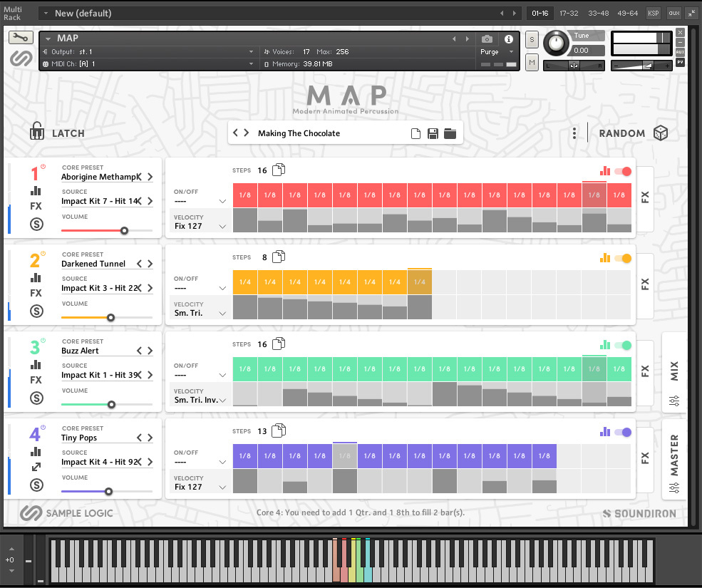Image resolution: width=702 pixels, height=588 pixels.
Task: Switch to channel page 33-48
Action: (x=598, y=14)
